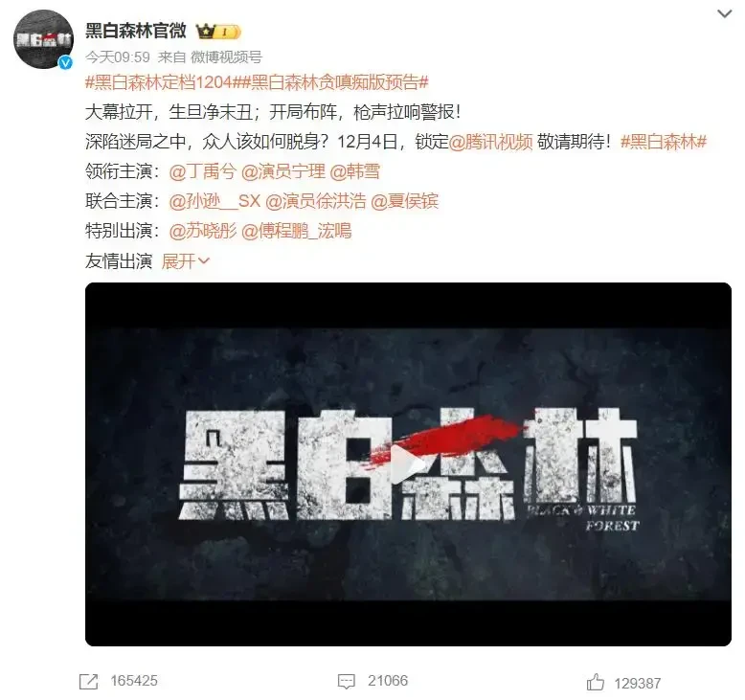Play the 黑白森林 trailer video
The image size is (745, 700).
(408, 464)
